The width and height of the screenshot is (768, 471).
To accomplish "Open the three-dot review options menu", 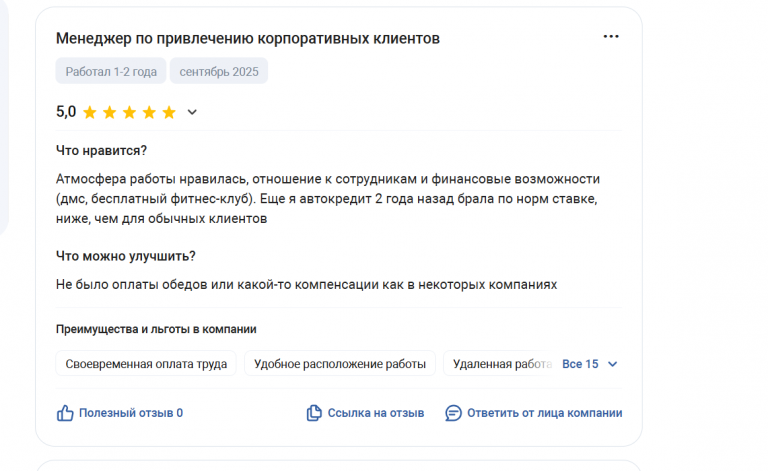I will coord(611,37).
